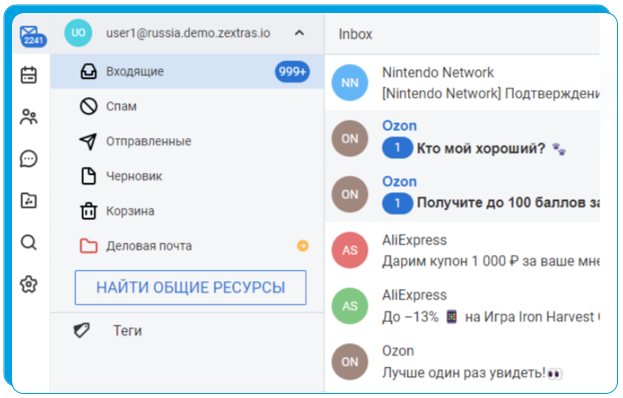Click the ON avatar beside Кто мой хороший?
The width and height of the screenshot is (623, 398).
point(350,139)
